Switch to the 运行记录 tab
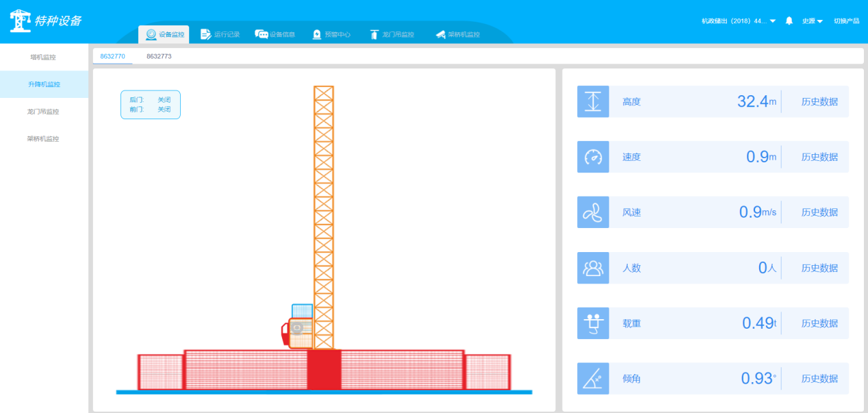868x413 pixels. [220, 34]
